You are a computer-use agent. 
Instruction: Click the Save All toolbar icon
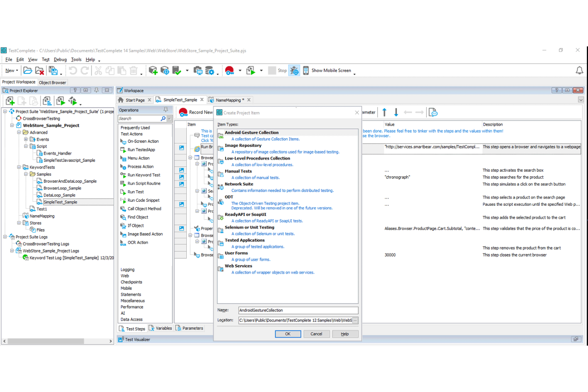point(54,70)
